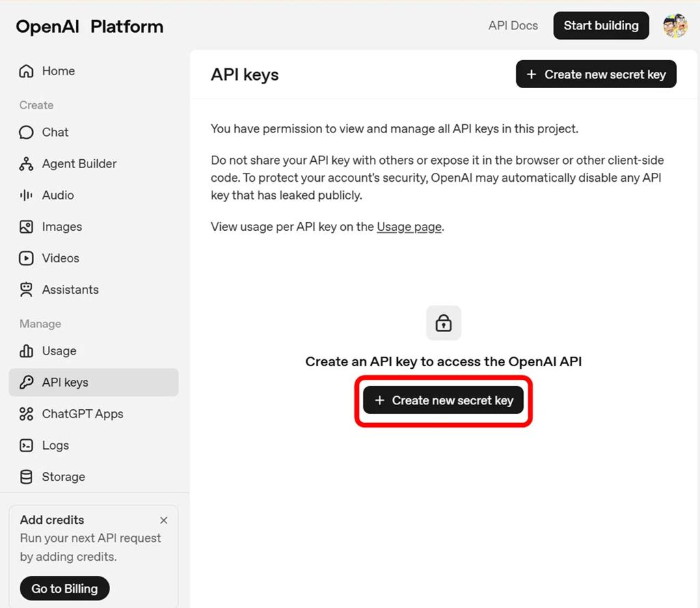The width and height of the screenshot is (700, 608).
Task: Click the Manage section label
Action: coord(40,324)
